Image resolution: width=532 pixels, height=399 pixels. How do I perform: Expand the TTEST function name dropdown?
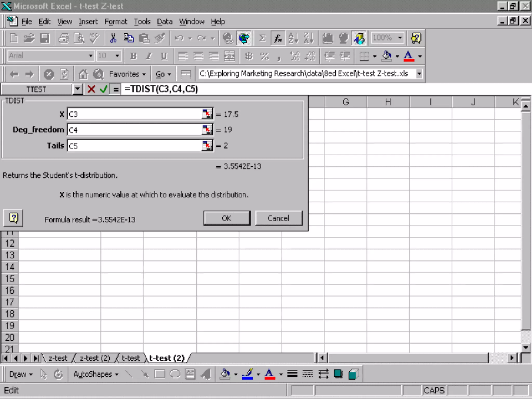[x=77, y=89]
